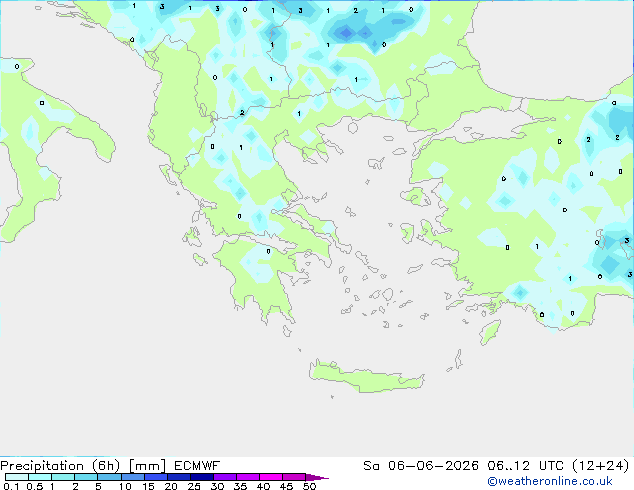Viewport: 634px width, 490px height.
Task: Click the island of Crete on the map
Action: (366, 377)
